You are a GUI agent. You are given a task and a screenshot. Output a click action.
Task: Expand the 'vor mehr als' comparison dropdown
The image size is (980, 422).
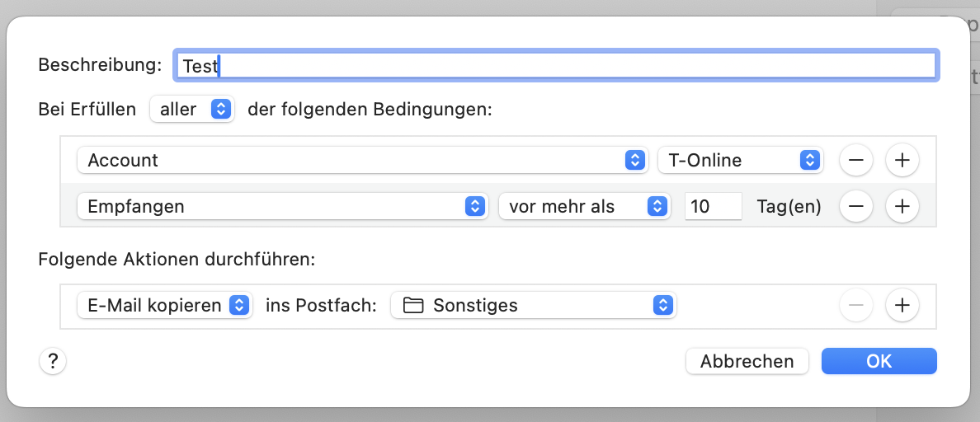[x=583, y=207]
